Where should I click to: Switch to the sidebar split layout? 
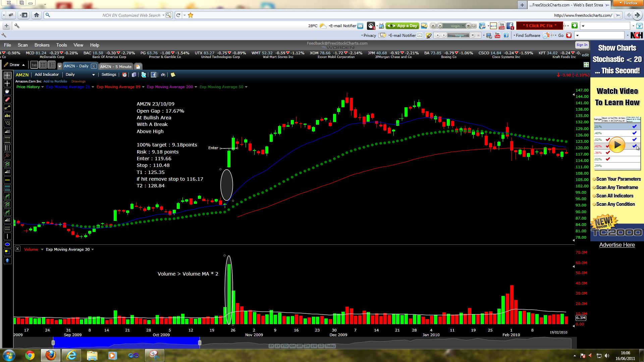coord(52,65)
